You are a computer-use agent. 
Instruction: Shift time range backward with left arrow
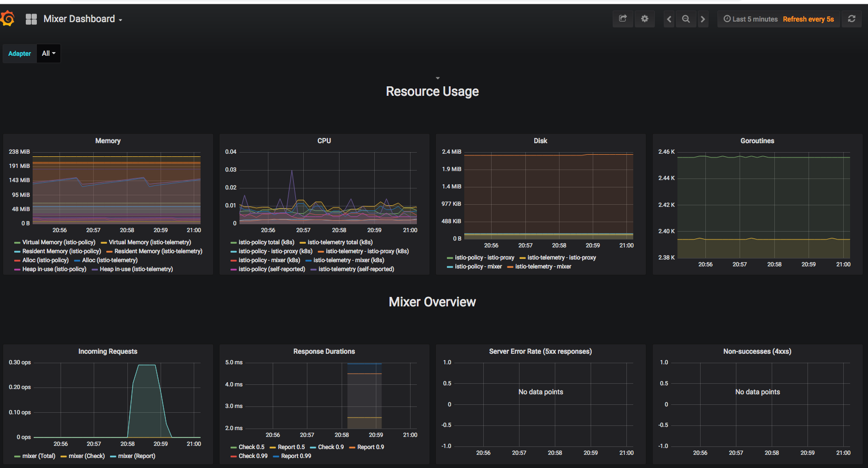pos(669,19)
